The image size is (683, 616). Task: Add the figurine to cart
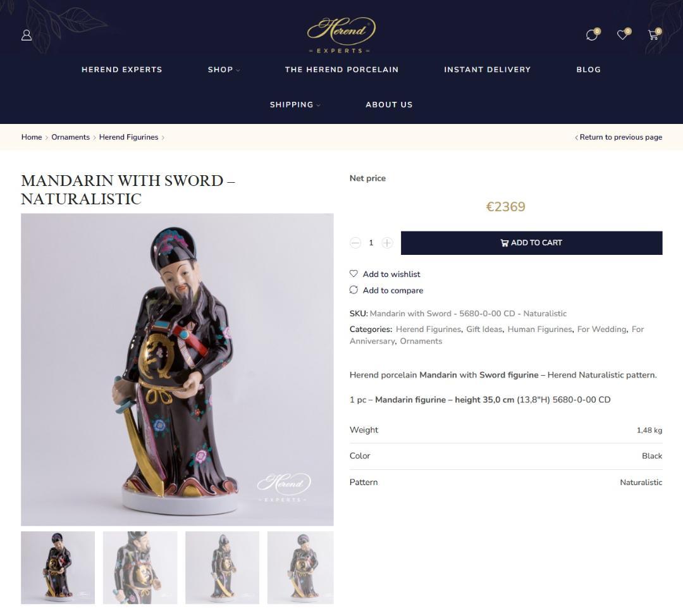click(531, 243)
